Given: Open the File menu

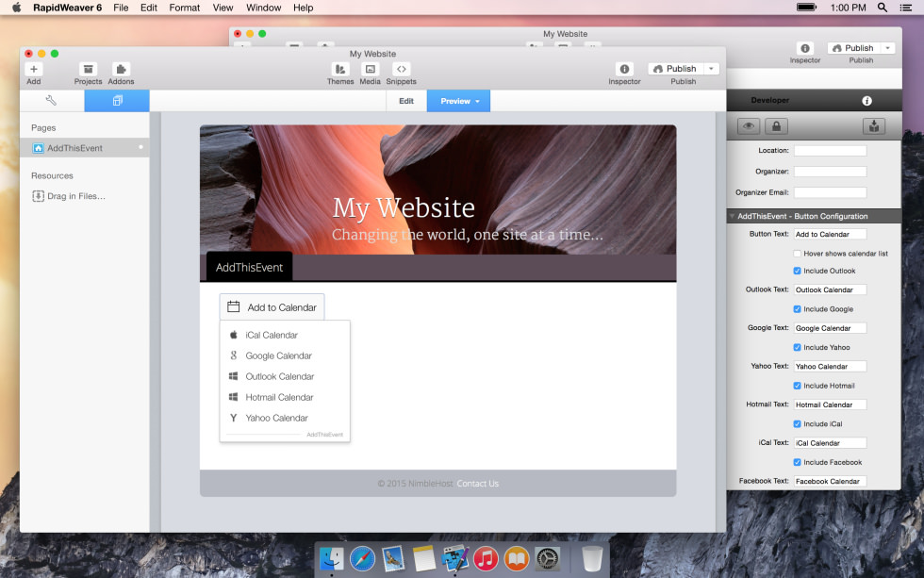Looking at the screenshot, I should pyautogui.click(x=121, y=8).
